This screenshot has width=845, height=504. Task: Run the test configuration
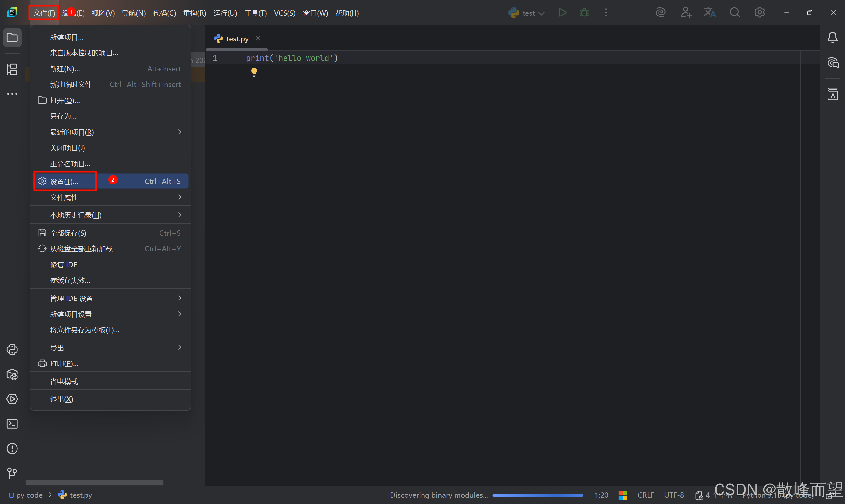coord(562,13)
